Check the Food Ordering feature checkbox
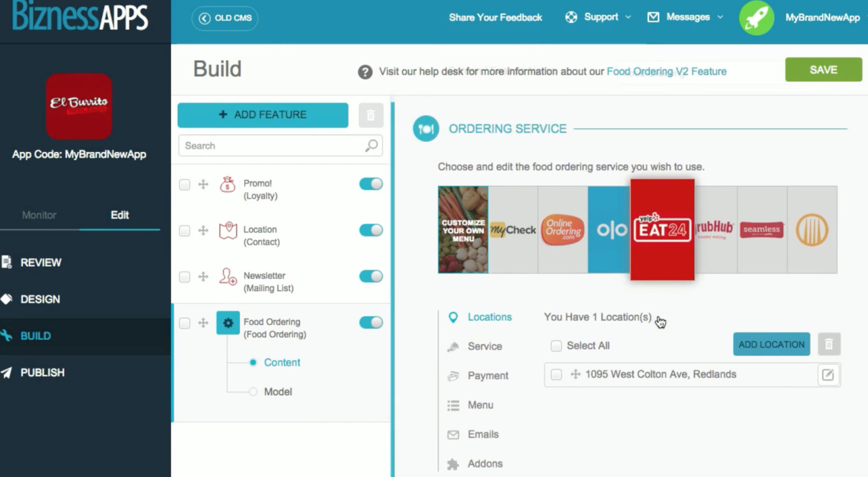This screenshot has width=868, height=477. click(184, 323)
